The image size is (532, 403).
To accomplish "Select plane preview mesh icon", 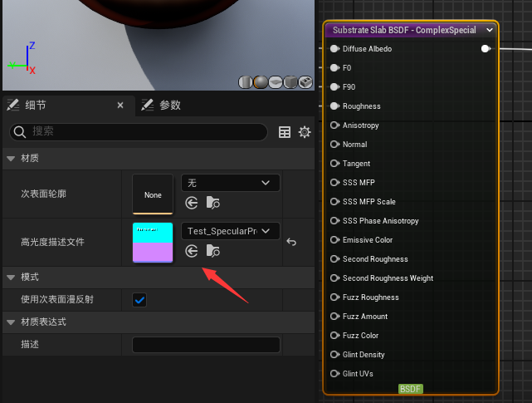I will click(x=276, y=82).
